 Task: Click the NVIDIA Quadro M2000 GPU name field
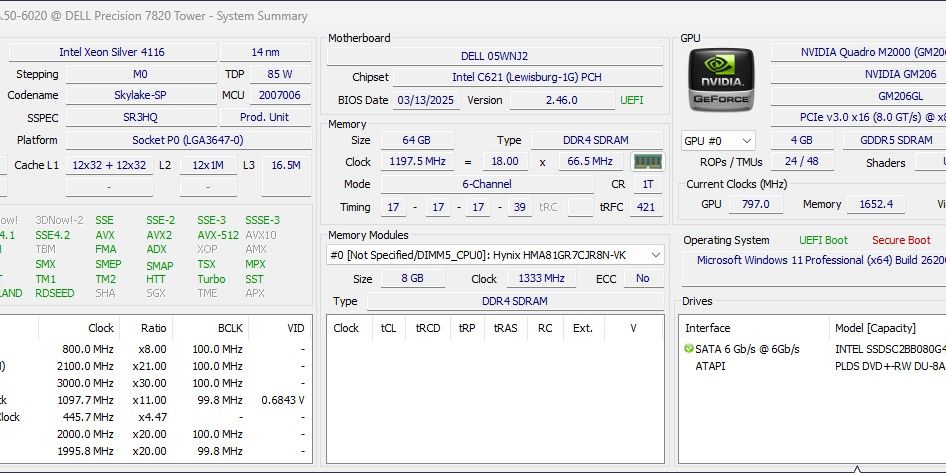click(x=859, y=52)
